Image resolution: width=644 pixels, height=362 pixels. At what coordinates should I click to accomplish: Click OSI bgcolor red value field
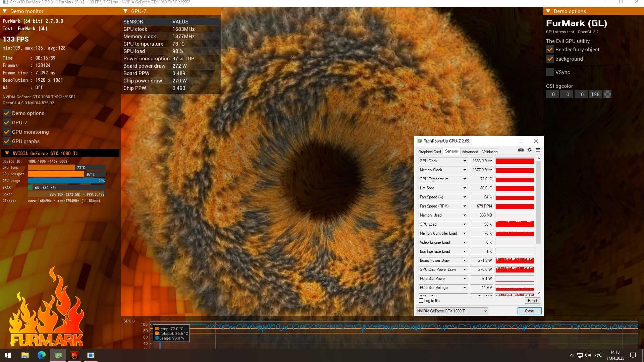pos(553,95)
